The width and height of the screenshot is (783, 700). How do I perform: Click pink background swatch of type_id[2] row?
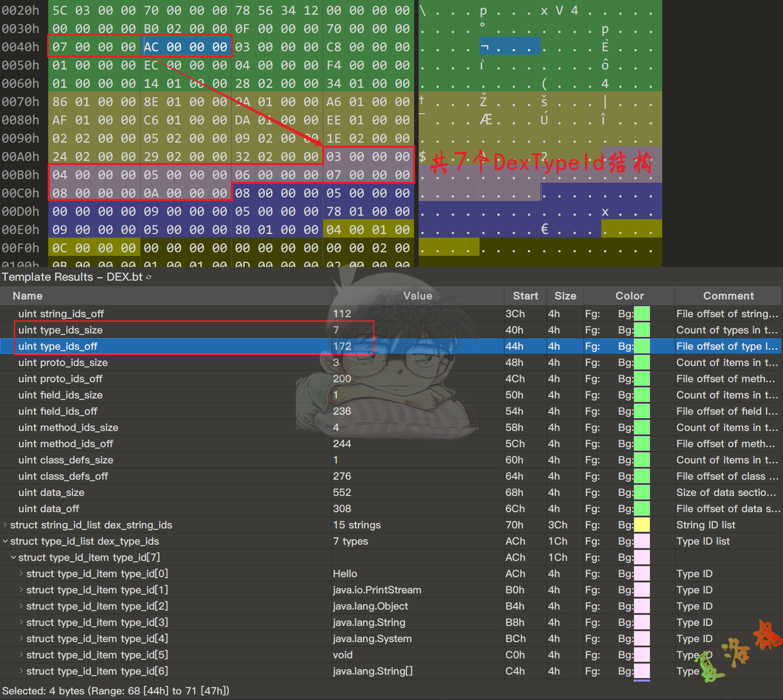click(642, 606)
